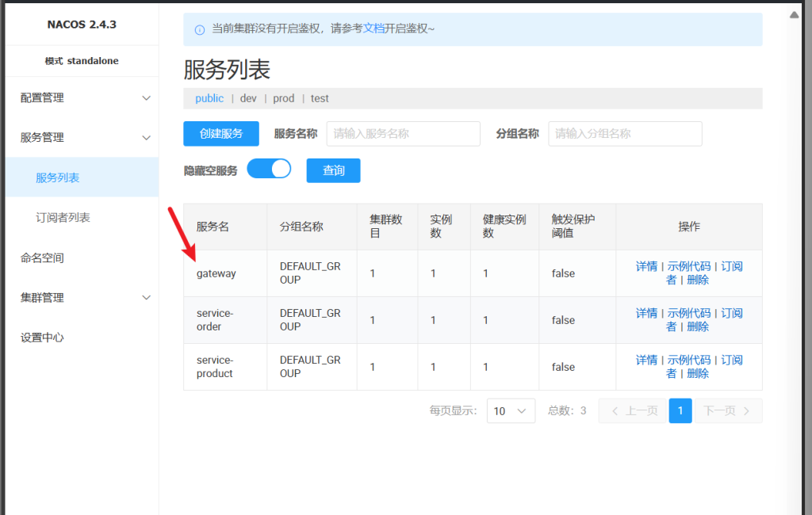812x515 pixels.
Task: Switch to the dev namespace tab
Action: (248, 98)
